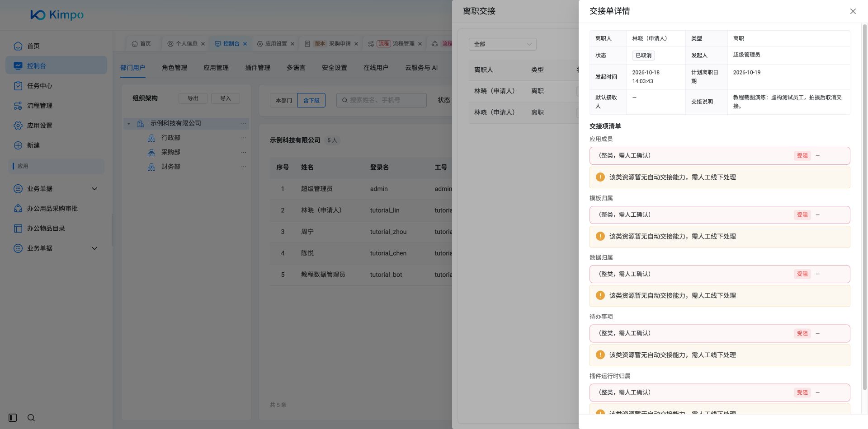
Task: Switch to 角色管理 tab
Action: [174, 68]
